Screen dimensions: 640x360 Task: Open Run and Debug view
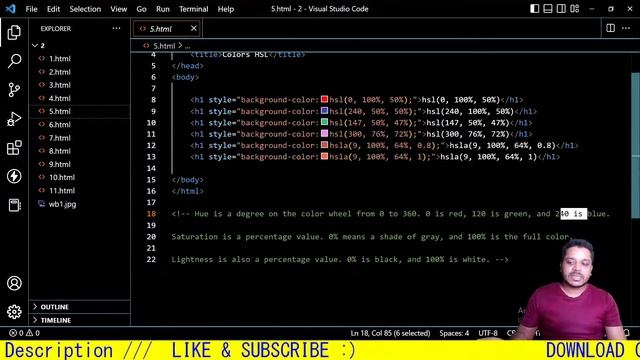point(14,119)
